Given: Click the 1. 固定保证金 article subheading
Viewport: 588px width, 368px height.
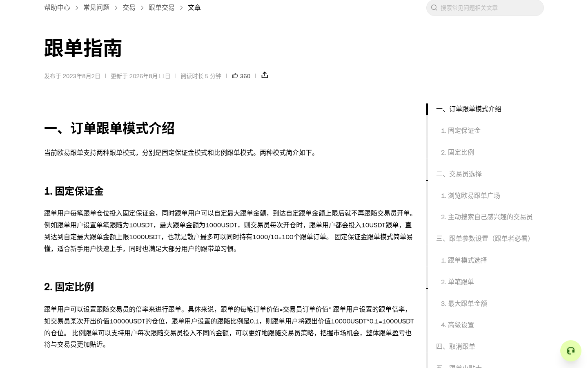Looking at the screenshot, I should 74,191.
